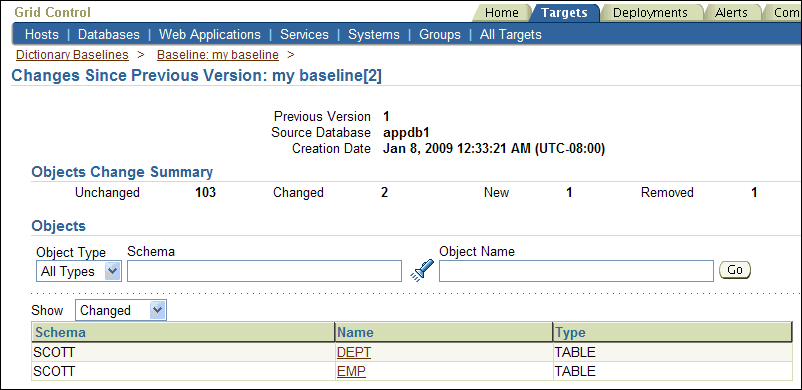
Task: Expand the Show Changed dropdown
Action: tap(121, 310)
